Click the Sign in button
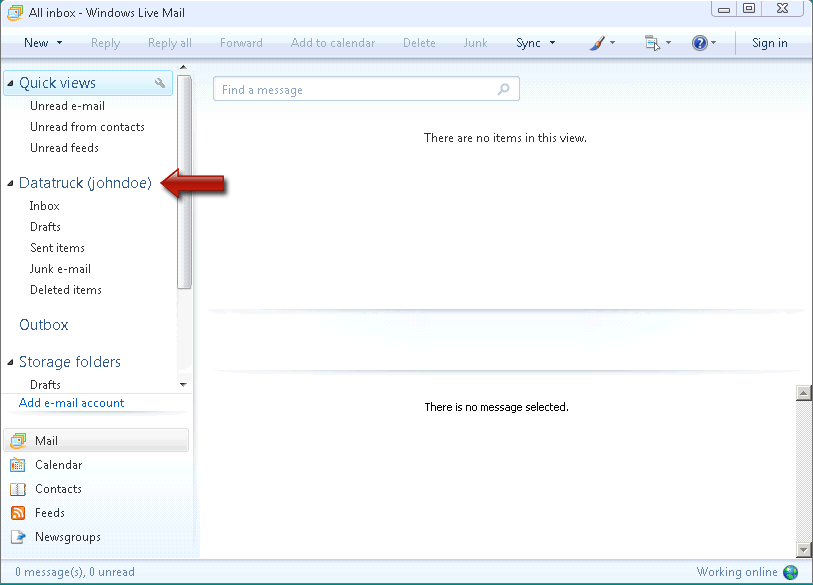The width and height of the screenshot is (813, 585). point(769,43)
